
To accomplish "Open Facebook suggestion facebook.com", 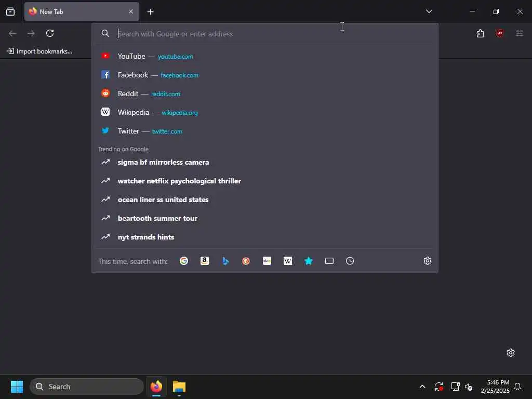I will click(x=264, y=75).
